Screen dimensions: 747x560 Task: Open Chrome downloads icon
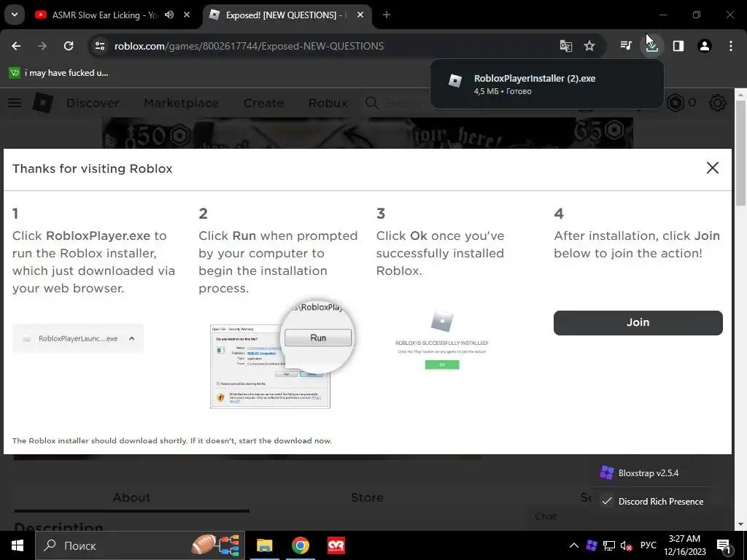click(x=651, y=46)
